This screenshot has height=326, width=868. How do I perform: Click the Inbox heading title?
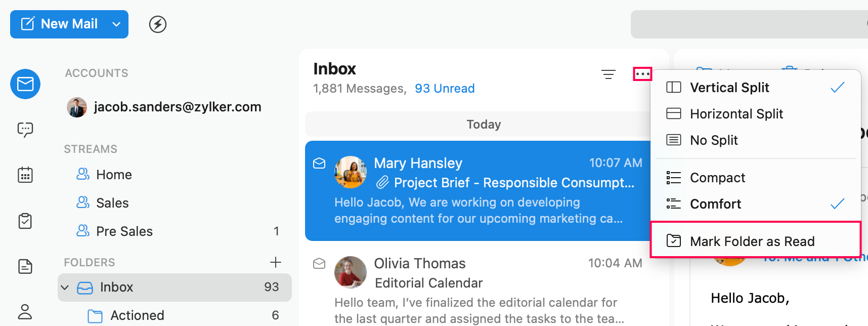[334, 69]
